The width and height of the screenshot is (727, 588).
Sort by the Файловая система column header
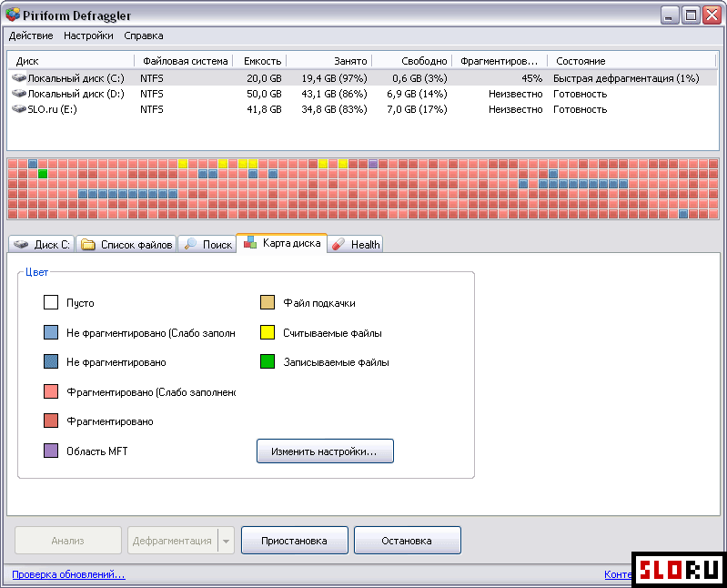click(184, 61)
